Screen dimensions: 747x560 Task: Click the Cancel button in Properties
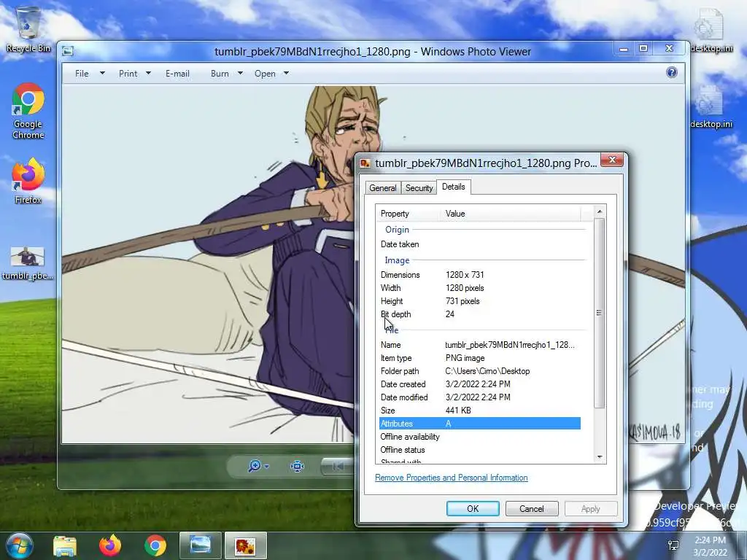532,508
